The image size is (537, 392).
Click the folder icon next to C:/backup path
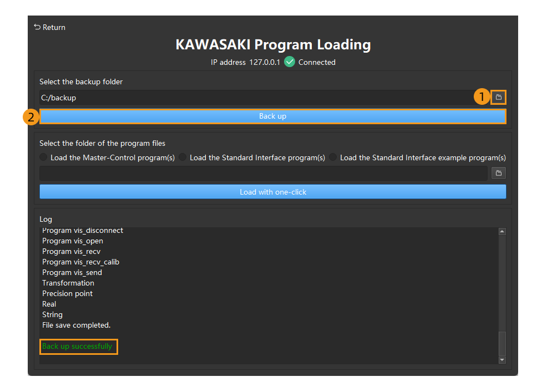498,96
